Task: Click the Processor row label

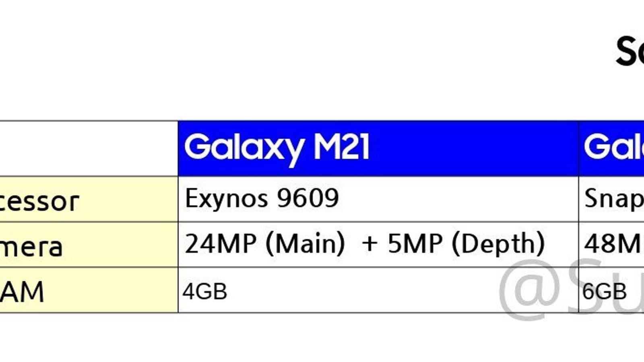Action: pyautogui.click(x=39, y=200)
